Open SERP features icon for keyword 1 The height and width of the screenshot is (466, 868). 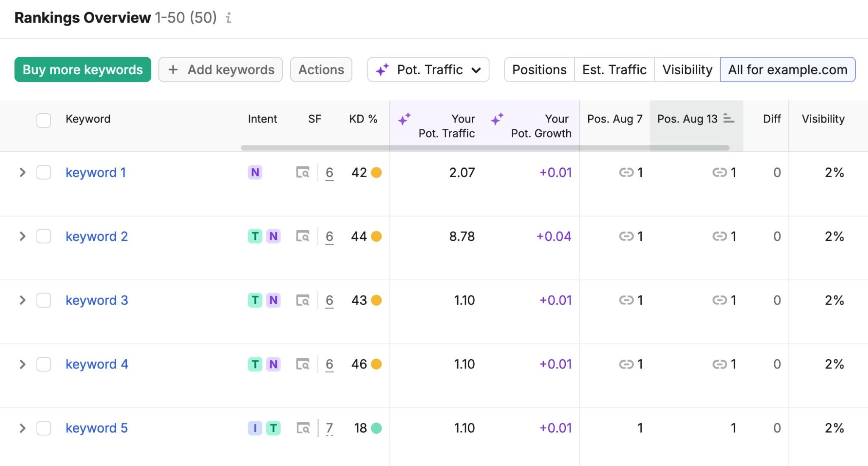(x=303, y=173)
